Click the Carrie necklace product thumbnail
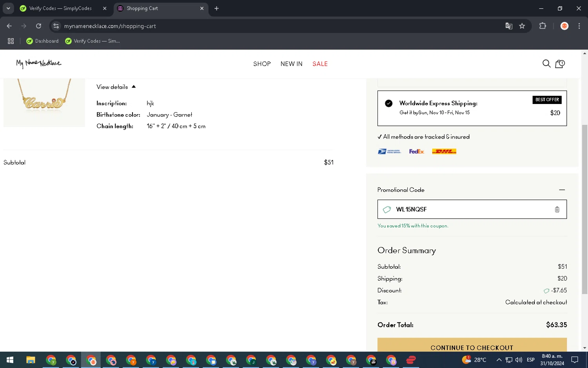This screenshot has height=368, width=588. pyautogui.click(x=44, y=103)
